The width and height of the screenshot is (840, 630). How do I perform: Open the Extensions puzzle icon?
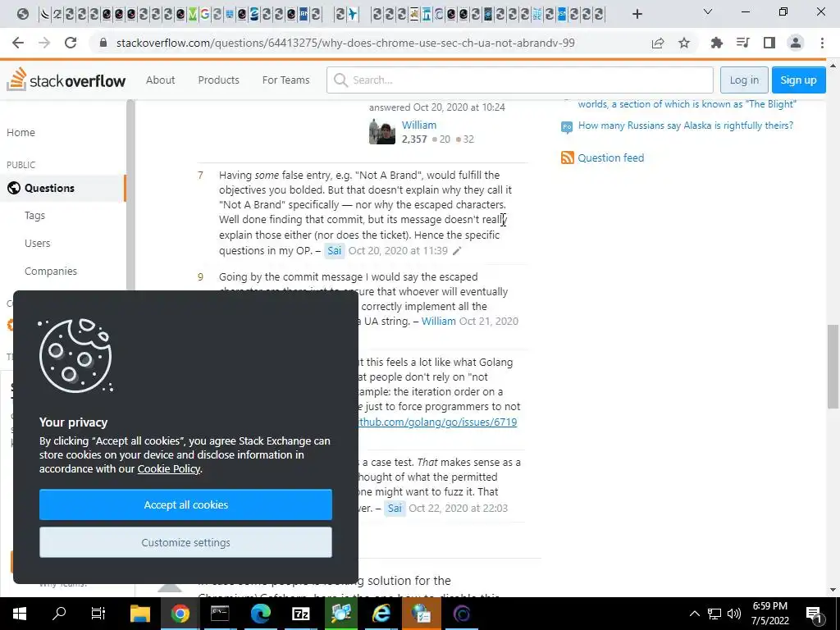tap(716, 43)
